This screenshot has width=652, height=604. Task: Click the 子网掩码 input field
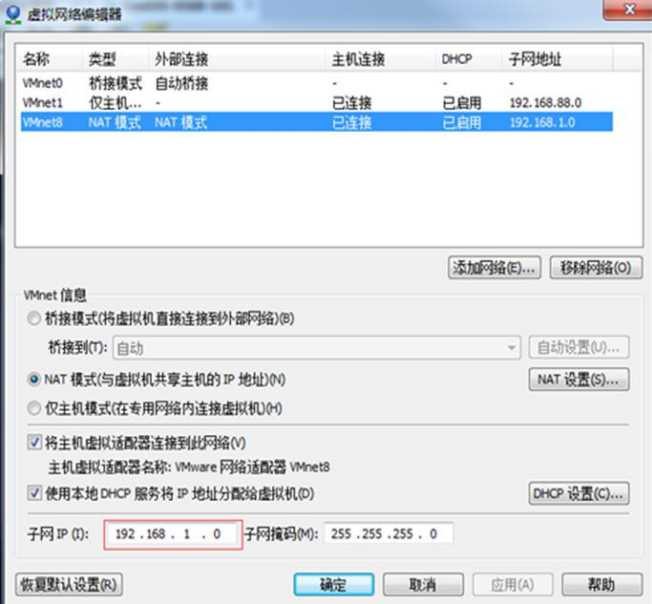(389, 534)
